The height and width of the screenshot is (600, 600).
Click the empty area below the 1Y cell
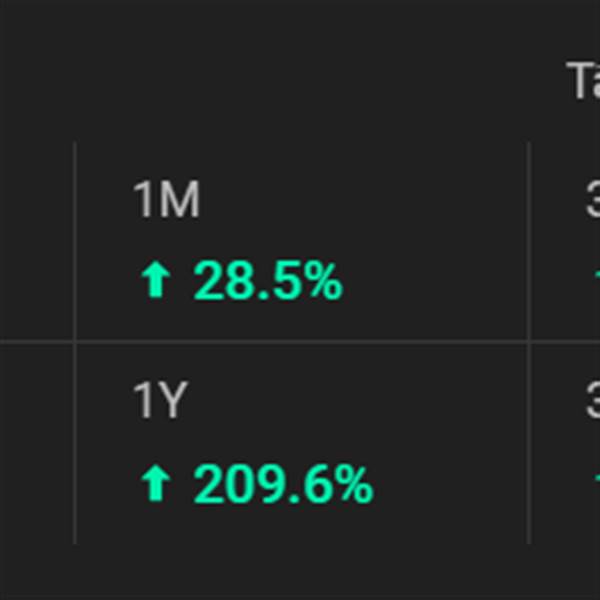point(300,570)
